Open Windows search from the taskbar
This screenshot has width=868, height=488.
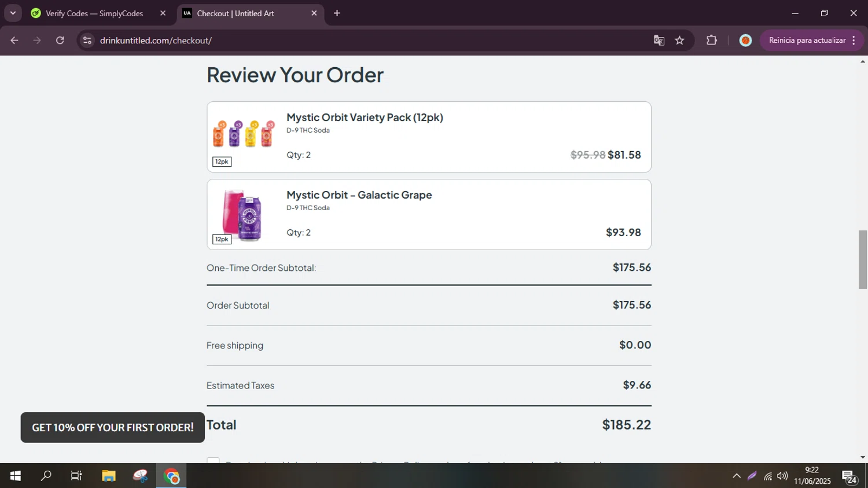tap(46, 476)
